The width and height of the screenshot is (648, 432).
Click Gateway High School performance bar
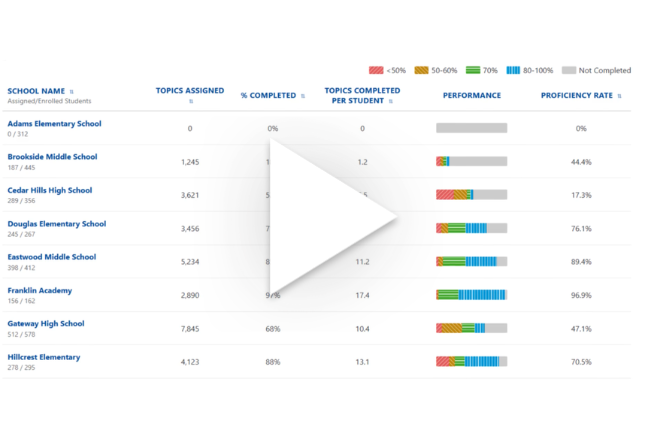(471, 328)
